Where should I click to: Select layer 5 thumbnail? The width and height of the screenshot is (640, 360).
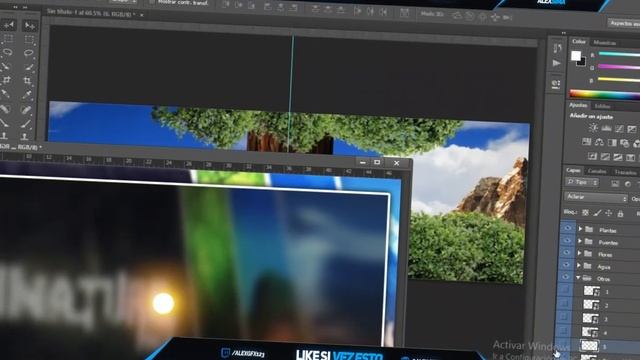(x=589, y=346)
